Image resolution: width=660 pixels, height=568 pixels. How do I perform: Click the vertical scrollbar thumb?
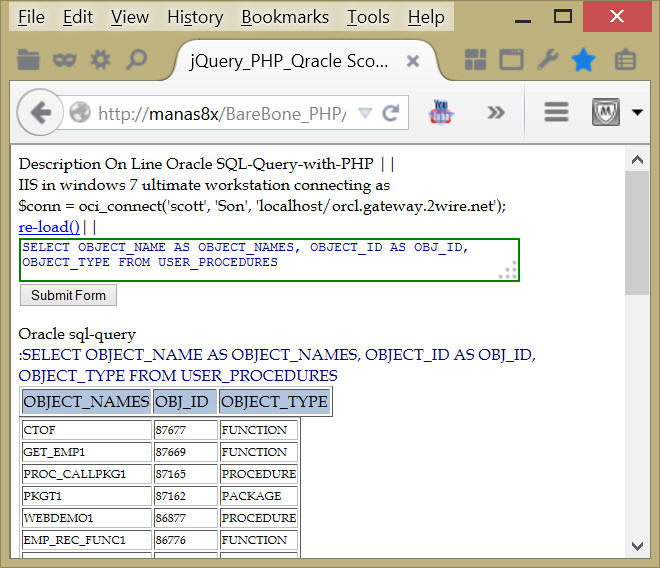[637, 233]
